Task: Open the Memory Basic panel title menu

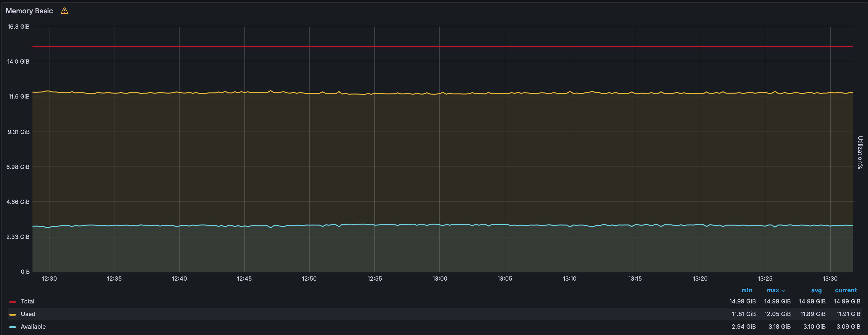Action: point(29,11)
